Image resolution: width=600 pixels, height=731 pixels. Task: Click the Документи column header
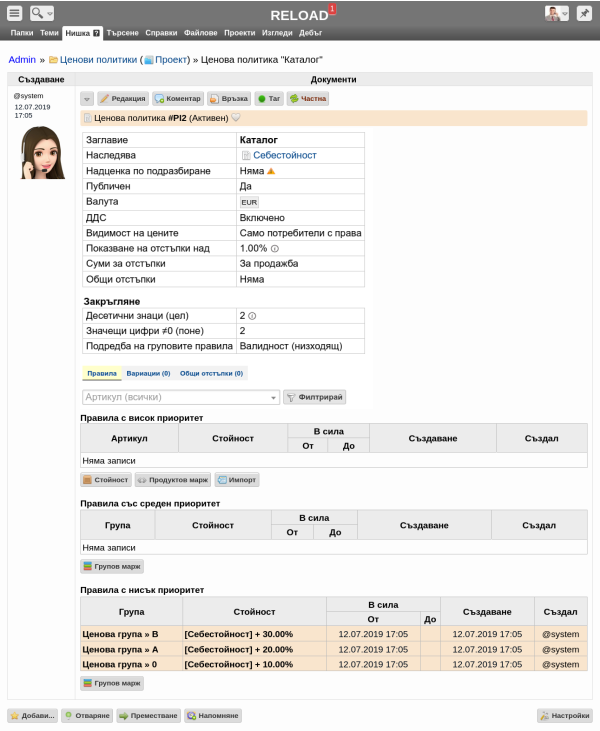point(333,79)
